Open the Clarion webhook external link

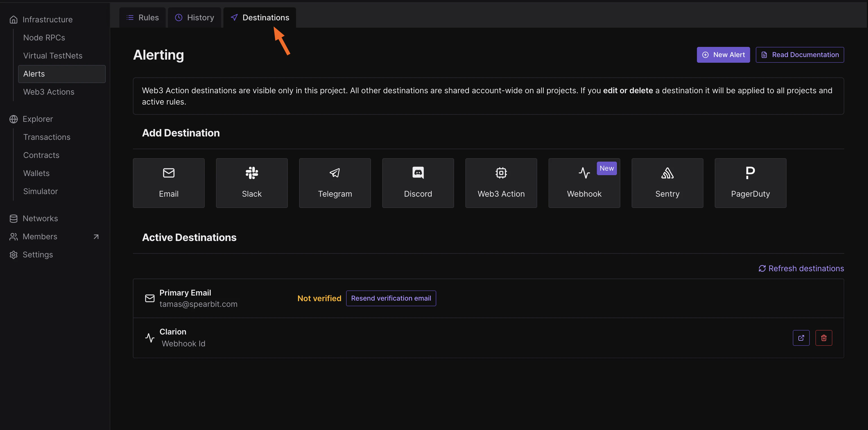[801, 338]
